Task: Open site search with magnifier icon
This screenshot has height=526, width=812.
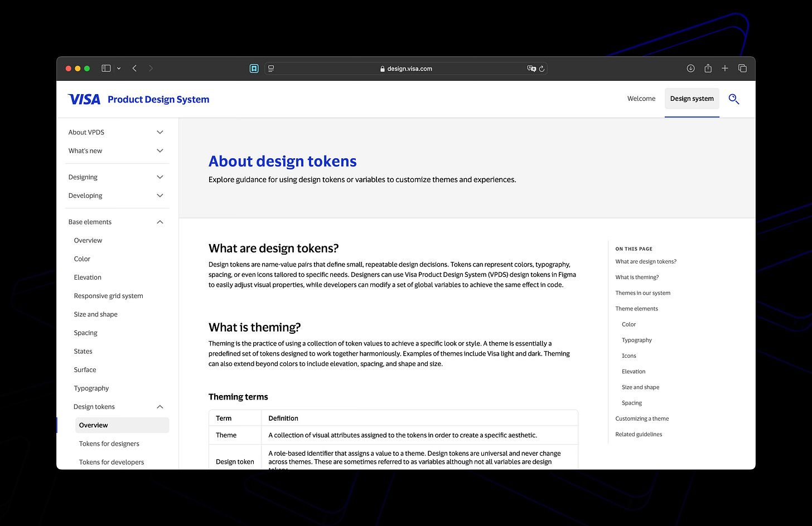Action: 734,99
